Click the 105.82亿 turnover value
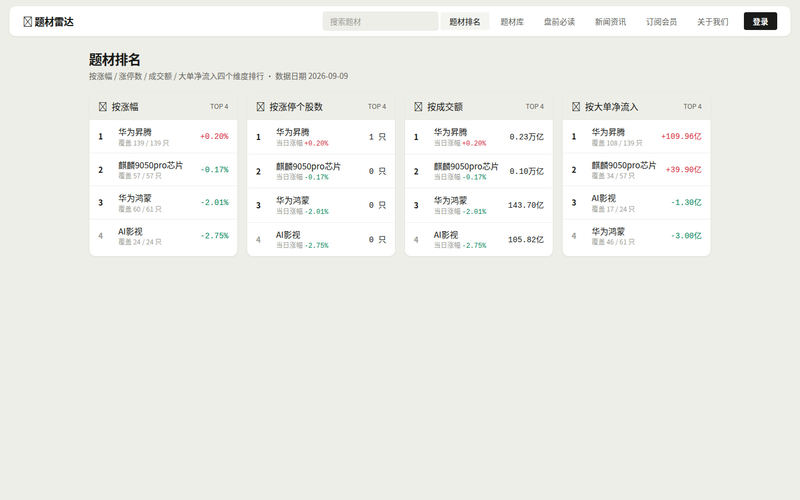 click(x=526, y=239)
